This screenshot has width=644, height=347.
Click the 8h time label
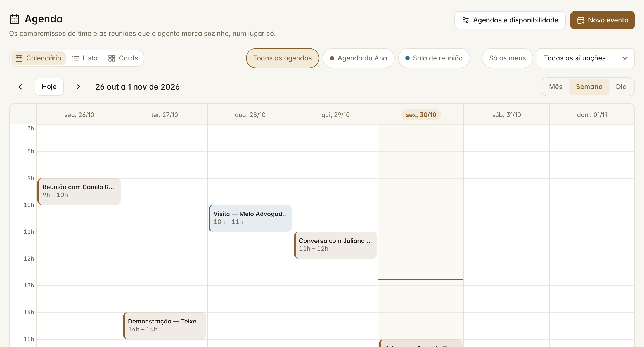[31, 151]
